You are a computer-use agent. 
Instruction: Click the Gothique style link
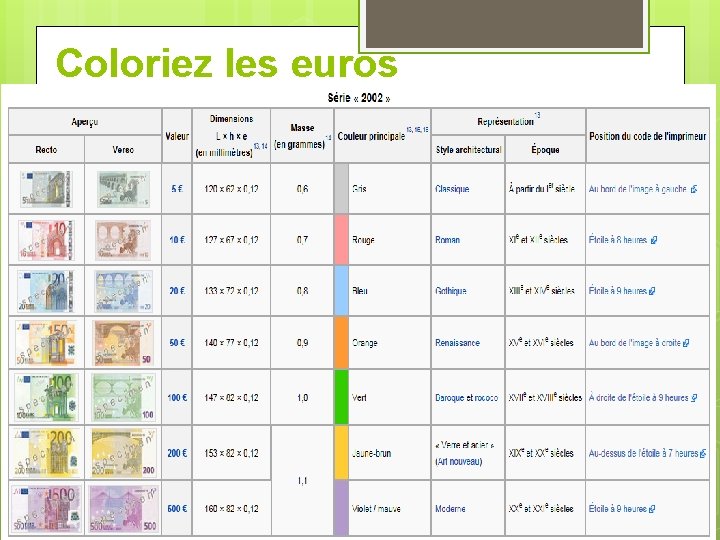(451, 291)
